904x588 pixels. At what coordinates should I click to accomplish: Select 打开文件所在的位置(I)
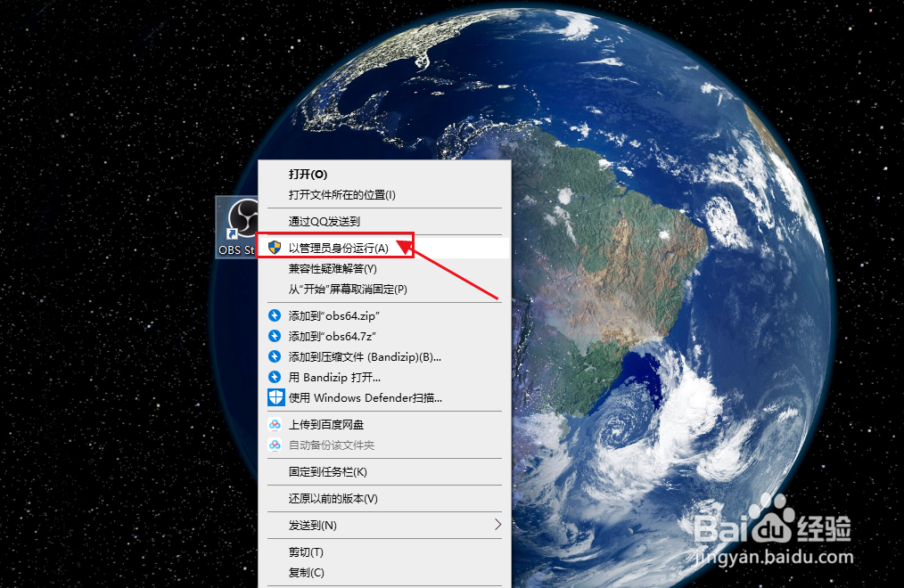pos(384,194)
